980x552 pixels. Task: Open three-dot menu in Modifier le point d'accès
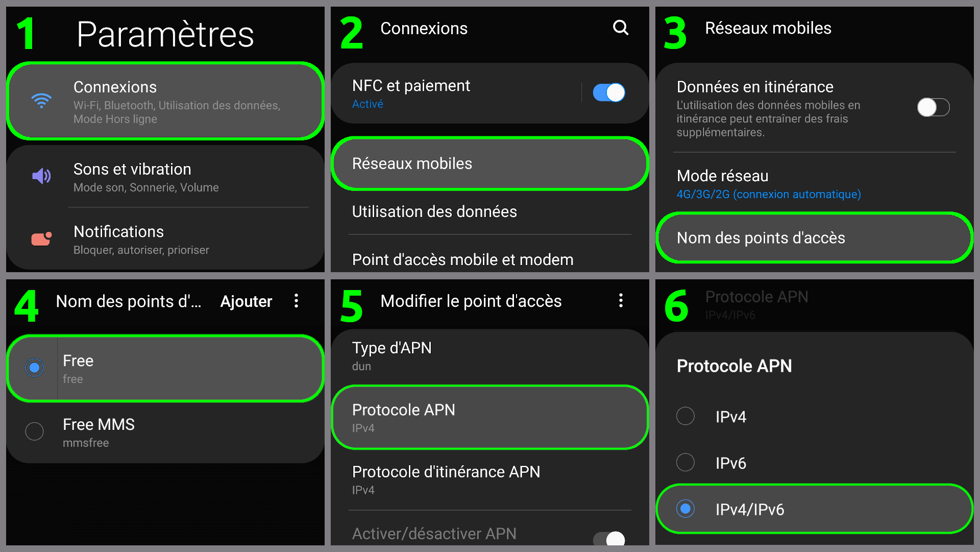621,301
